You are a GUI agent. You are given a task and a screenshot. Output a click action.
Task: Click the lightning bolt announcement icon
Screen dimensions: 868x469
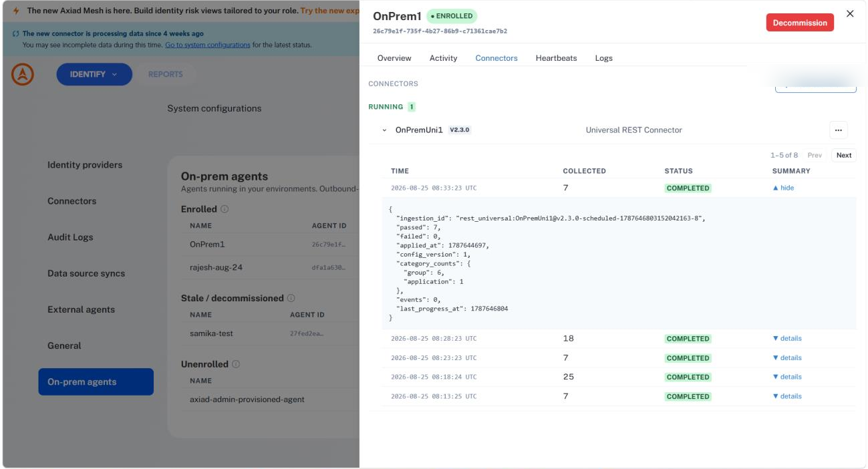16,11
